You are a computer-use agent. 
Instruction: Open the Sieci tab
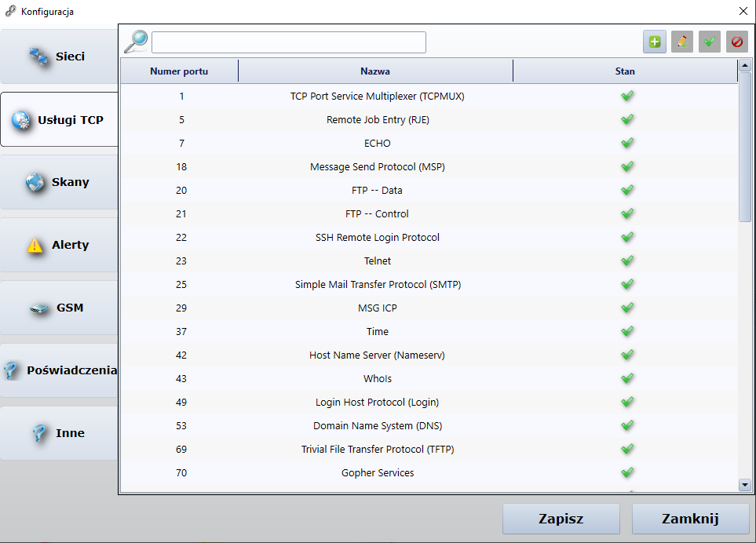coord(59,56)
